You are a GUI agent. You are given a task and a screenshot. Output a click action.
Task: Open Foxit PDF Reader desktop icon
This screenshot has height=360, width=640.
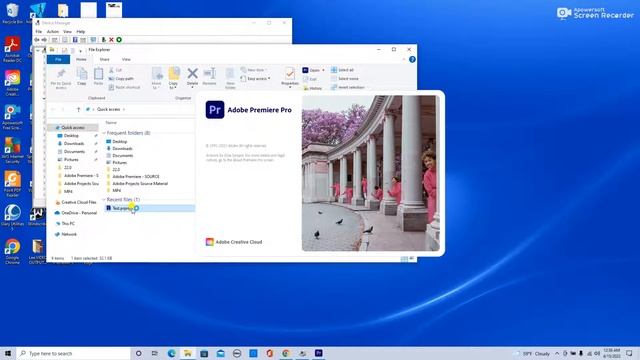pyautogui.click(x=12, y=184)
